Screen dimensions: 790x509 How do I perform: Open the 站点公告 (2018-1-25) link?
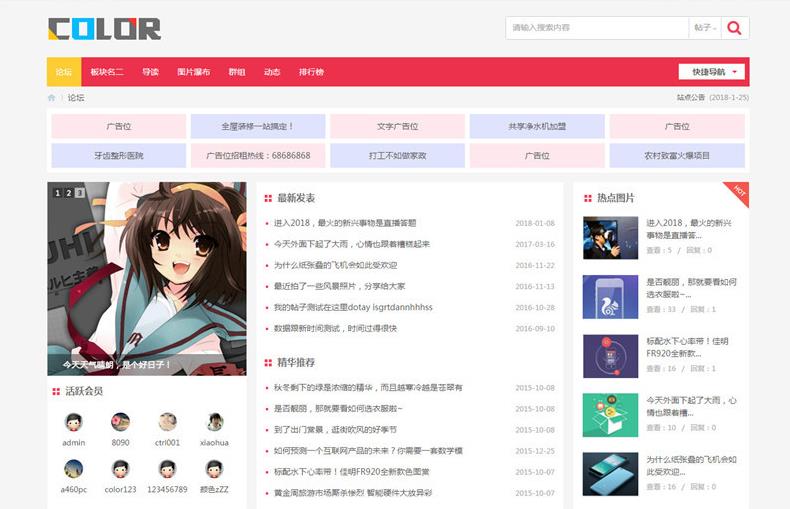pyautogui.click(x=712, y=97)
